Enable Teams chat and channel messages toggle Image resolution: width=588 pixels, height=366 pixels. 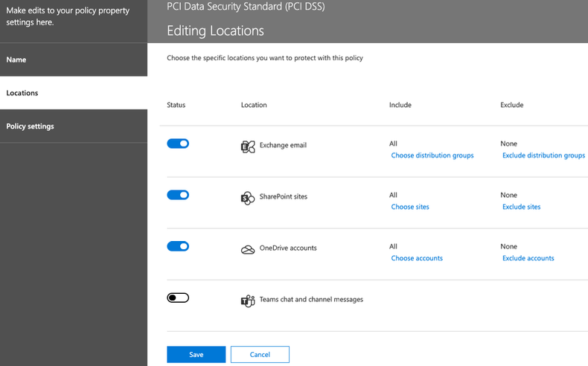(178, 298)
